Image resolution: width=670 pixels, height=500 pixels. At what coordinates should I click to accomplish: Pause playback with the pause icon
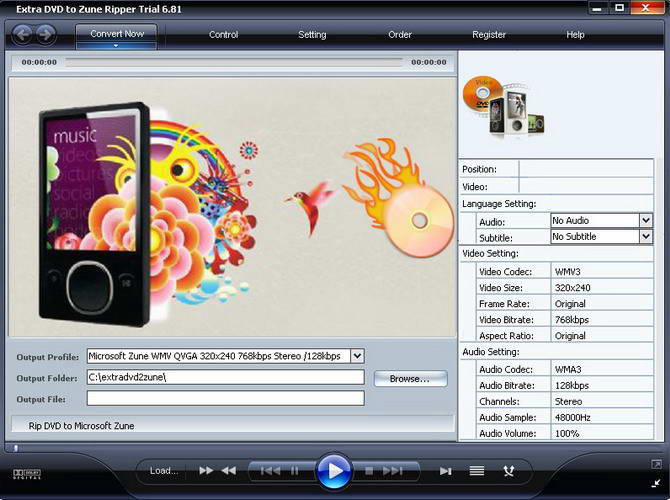294,471
